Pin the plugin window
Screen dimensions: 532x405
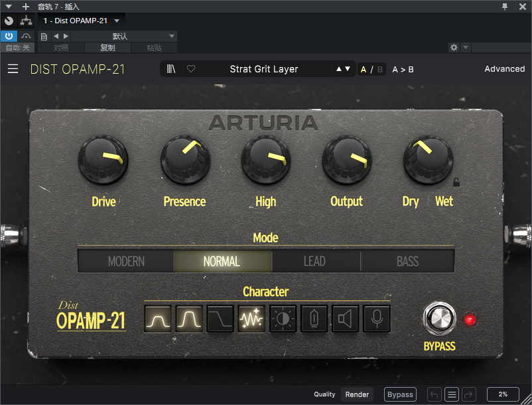tap(505, 7)
